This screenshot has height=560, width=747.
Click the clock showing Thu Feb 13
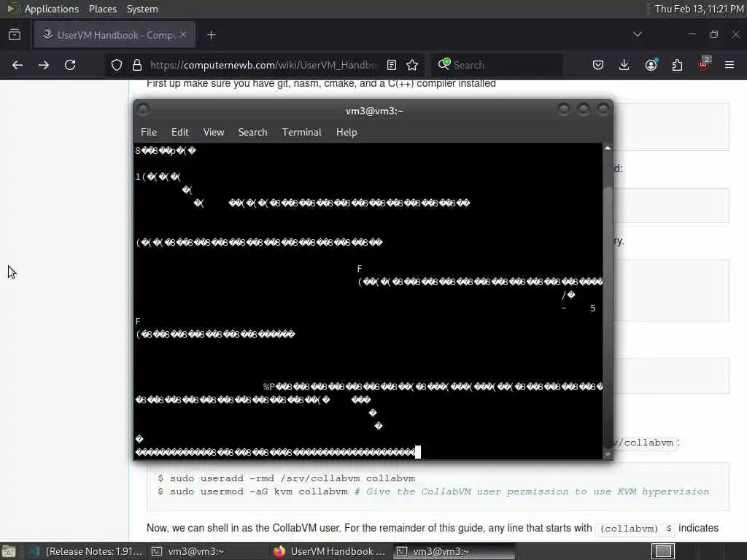[699, 9]
